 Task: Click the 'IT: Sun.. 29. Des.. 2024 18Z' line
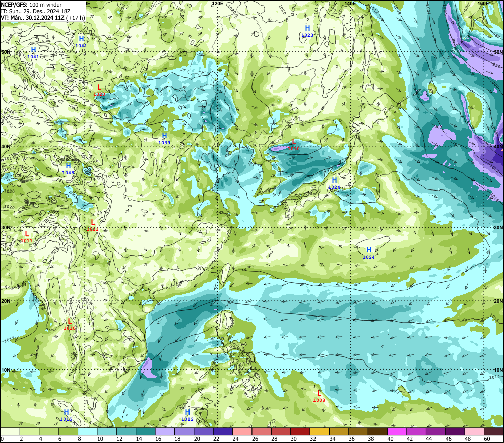pyautogui.click(x=35, y=11)
